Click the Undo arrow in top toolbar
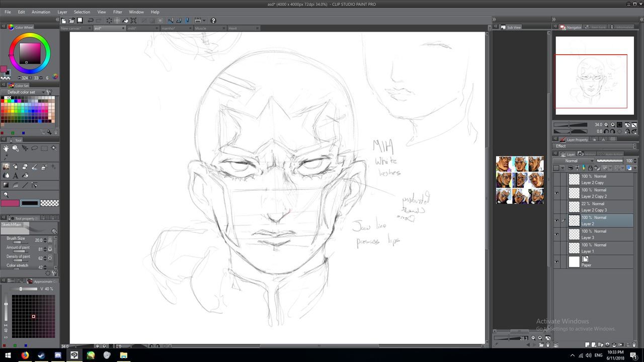 (90, 21)
